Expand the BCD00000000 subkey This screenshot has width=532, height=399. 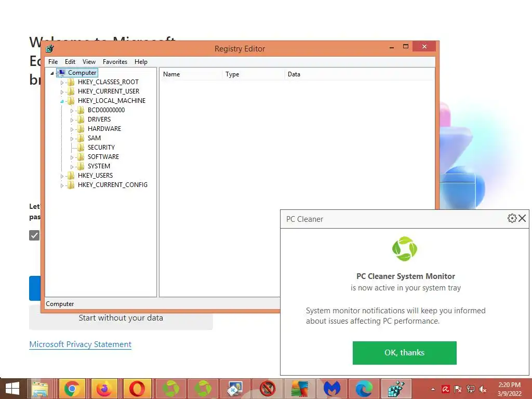[x=72, y=111]
